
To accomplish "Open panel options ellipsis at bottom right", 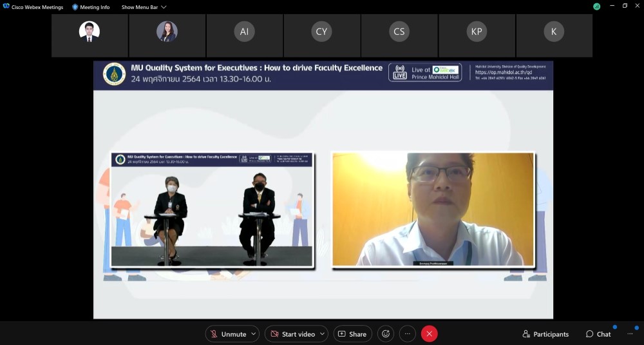I will [x=630, y=334].
